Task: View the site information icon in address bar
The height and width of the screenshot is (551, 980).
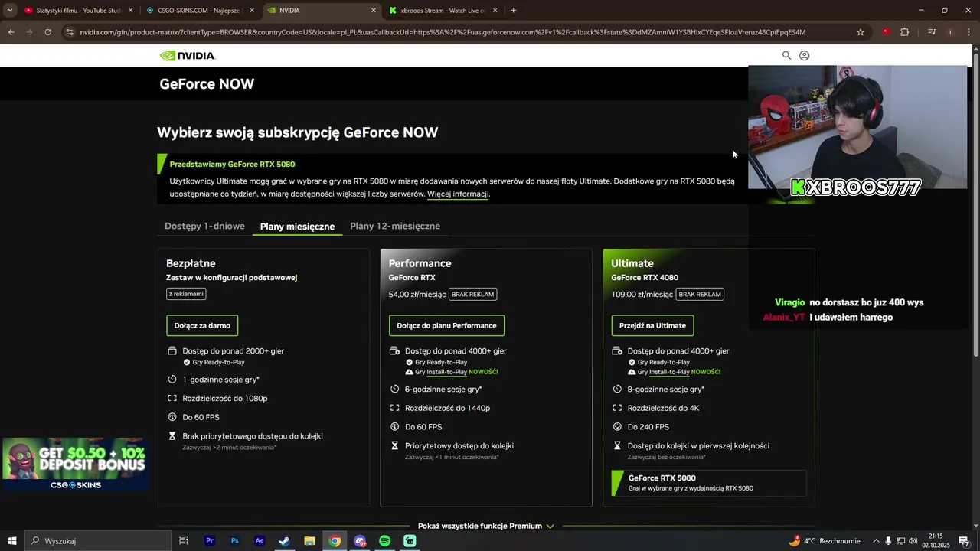Action: (70, 32)
